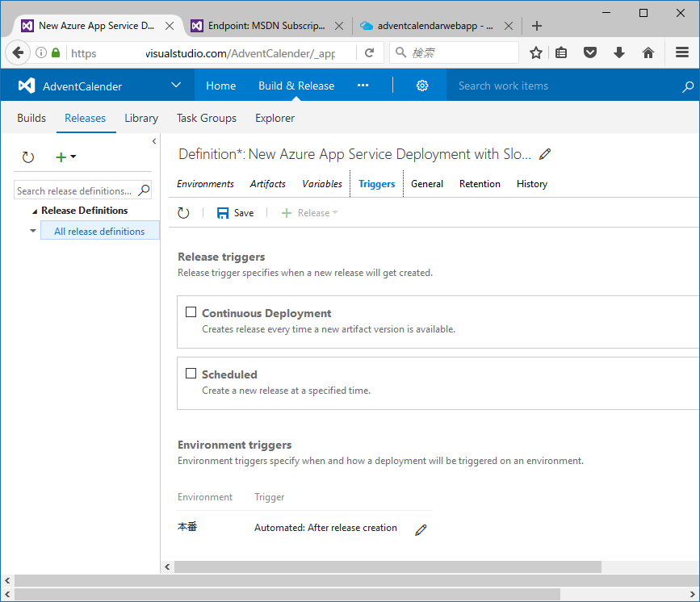The width and height of the screenshot is (700, 602).
Task: Click the Search release definitions field
Action: pyautogui.click(x=75, y=190)
